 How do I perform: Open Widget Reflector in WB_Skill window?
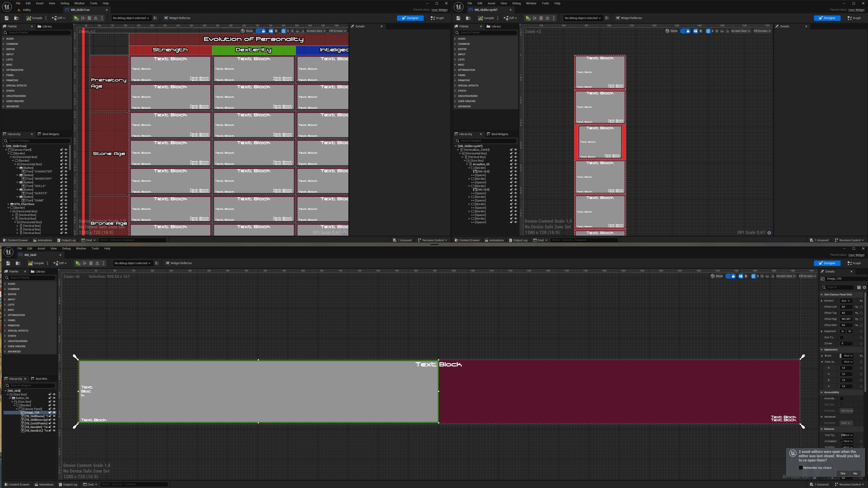178,263
